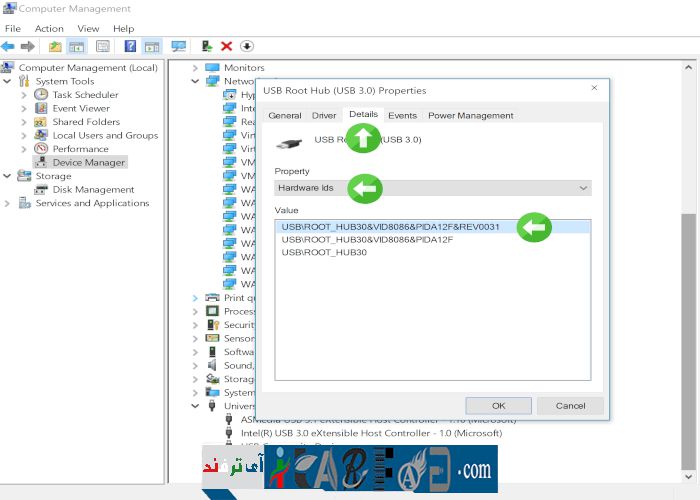Select the USB\ROOT_HUB30 value entry
Screen dimensions: 700x500
pos(324,253)
